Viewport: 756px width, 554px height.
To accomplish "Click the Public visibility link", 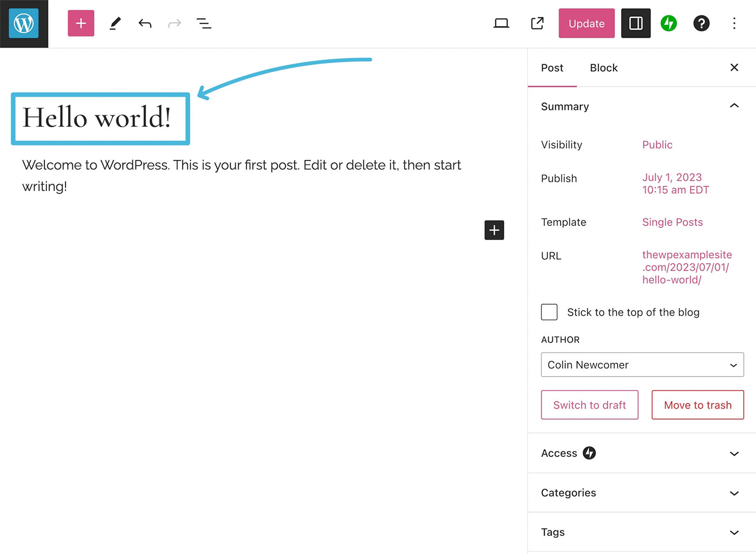I will pos(657,145).
